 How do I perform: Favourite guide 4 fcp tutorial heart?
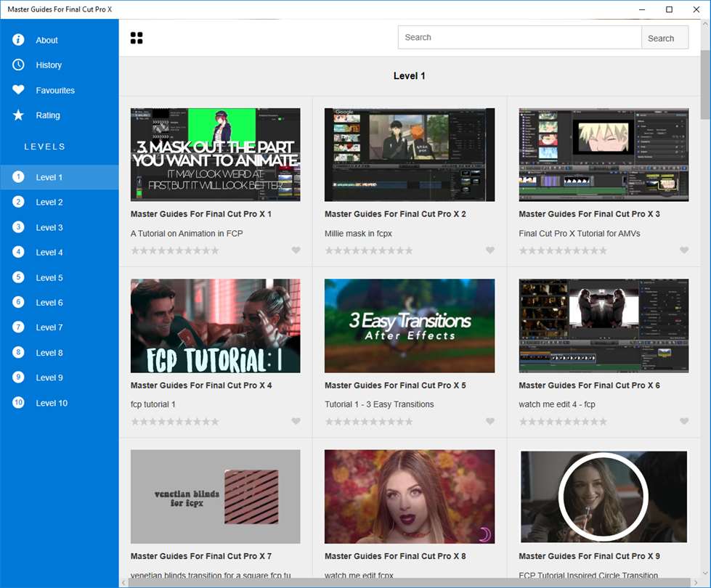(x=296, y=421)
